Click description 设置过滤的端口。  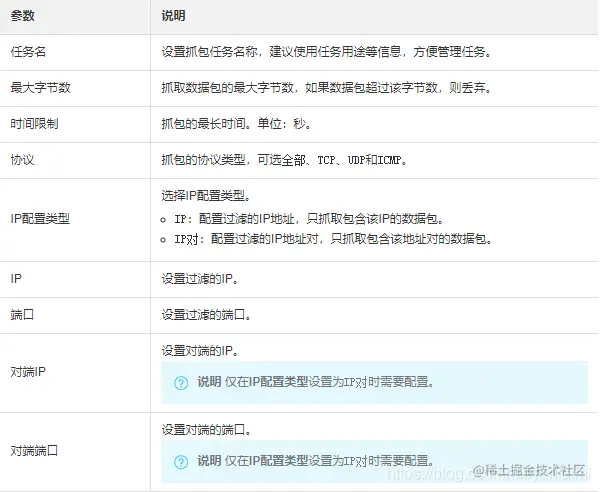206,315
